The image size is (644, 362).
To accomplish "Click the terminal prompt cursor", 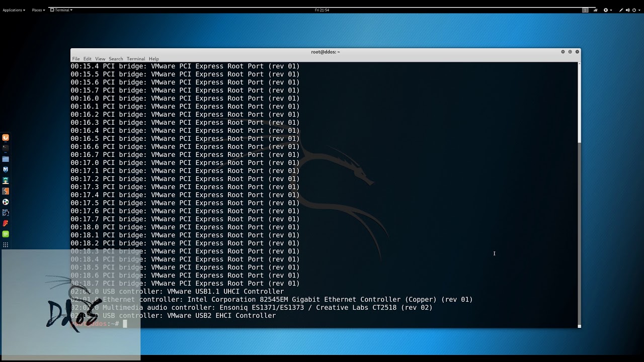I will (125, 324).
